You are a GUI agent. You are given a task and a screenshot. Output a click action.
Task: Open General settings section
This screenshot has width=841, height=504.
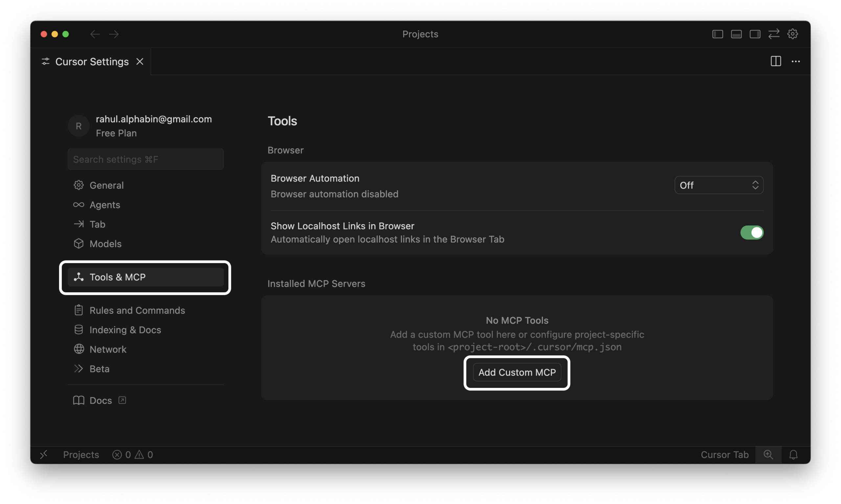point(106,185)
